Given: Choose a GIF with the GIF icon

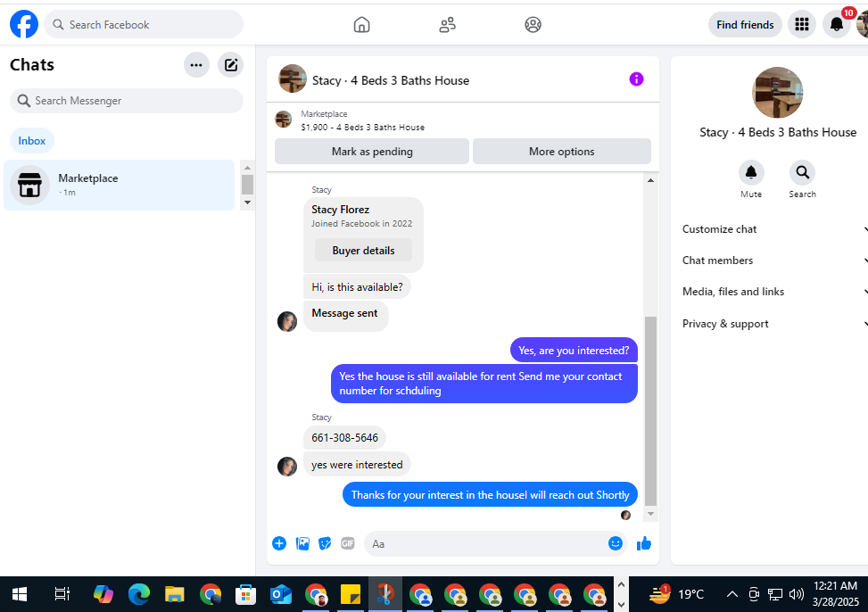Looking at the screenshot, I should tap(348, 543).
